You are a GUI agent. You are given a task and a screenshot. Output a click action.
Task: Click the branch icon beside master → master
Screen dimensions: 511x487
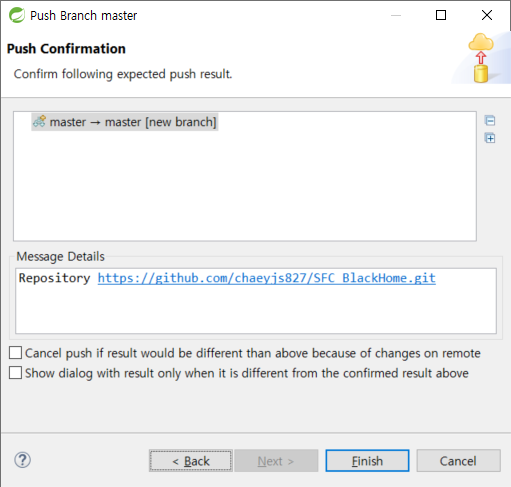click(40, 121)
